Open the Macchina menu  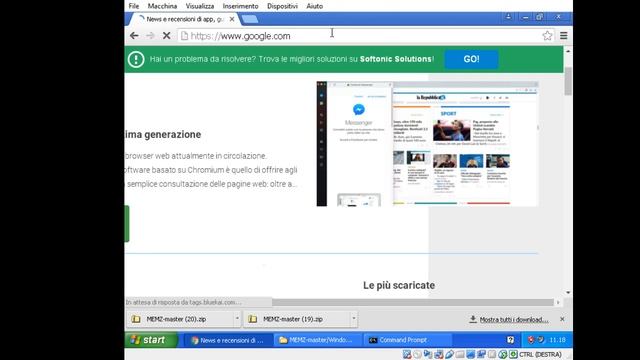pos(162,6)
